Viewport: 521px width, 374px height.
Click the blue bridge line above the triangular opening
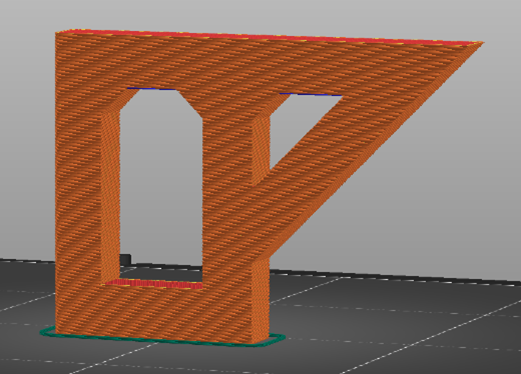[310, 95]
